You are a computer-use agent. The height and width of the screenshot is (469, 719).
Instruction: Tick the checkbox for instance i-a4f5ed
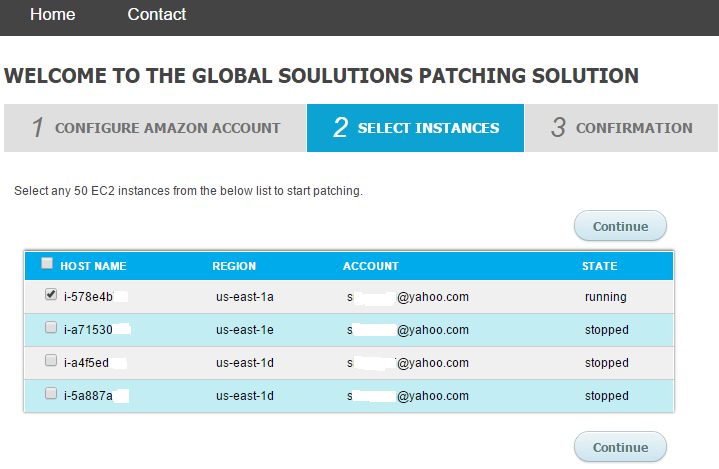(x=51, y=361)
